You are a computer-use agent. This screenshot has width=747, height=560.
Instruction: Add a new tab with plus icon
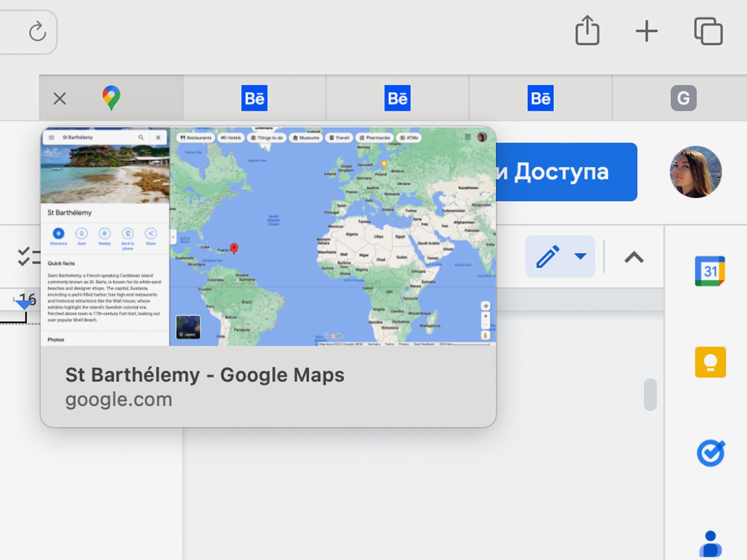pos(647,32)
